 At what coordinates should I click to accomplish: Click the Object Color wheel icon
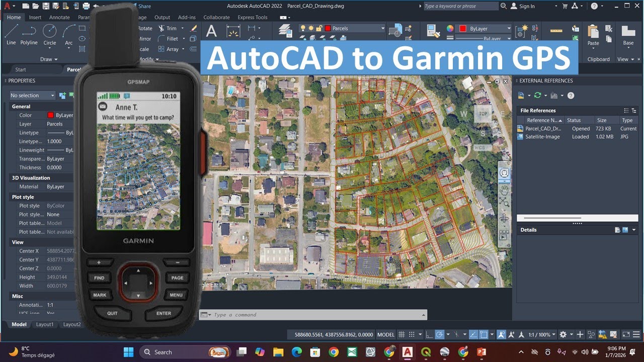click(450, 29)
